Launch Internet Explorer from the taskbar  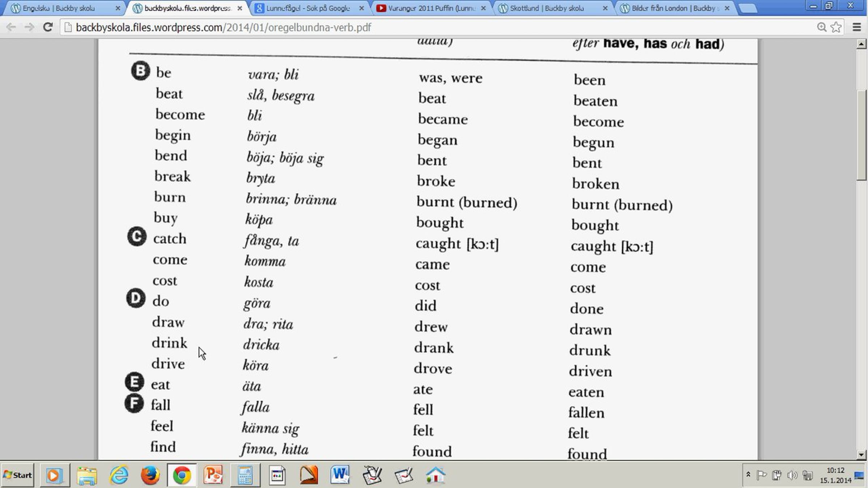[x=119, y=475]
